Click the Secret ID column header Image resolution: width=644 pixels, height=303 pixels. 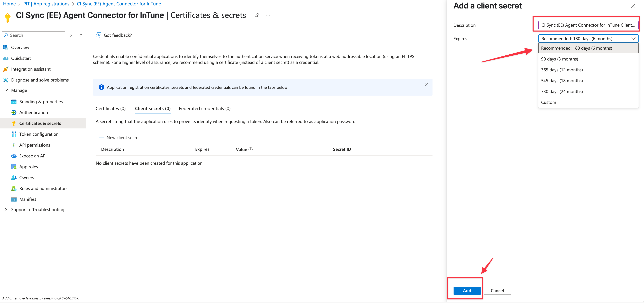(x=342, y=149)
